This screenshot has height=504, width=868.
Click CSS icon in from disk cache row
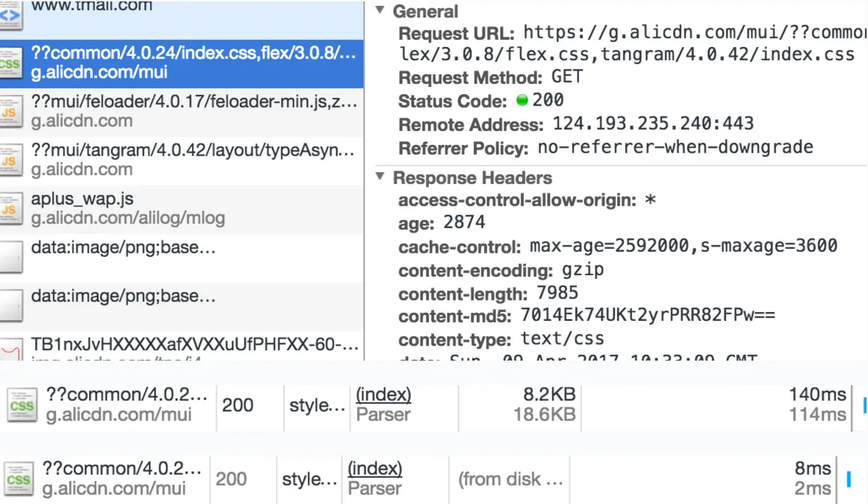(19, 479)
